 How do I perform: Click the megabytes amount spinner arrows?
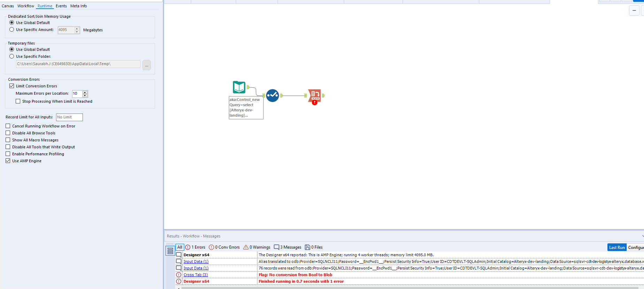pos(77,30)
